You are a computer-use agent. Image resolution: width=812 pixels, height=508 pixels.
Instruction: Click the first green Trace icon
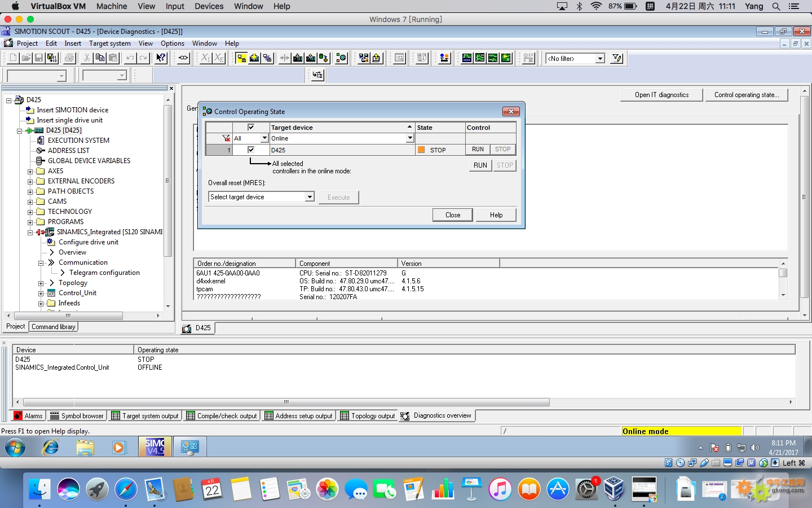coord(467,58)
